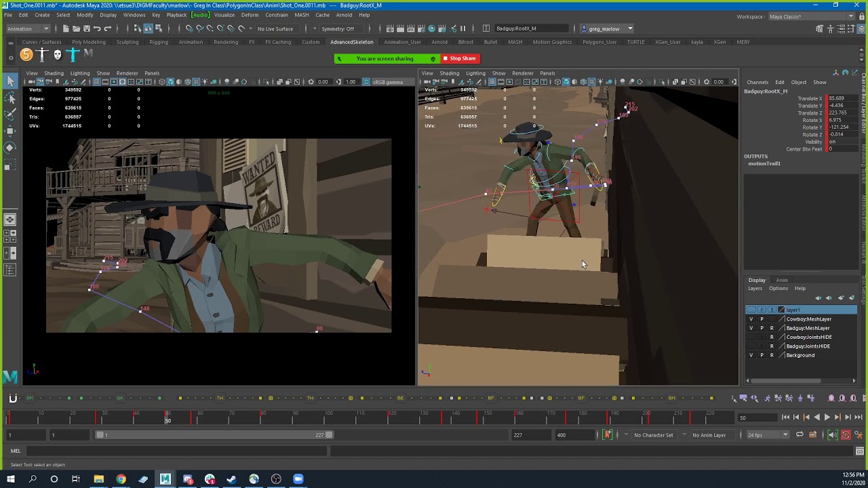Screen dimensions: 868x488
Task: Open the left viewport Panels menu
Action: coord(152,73)
